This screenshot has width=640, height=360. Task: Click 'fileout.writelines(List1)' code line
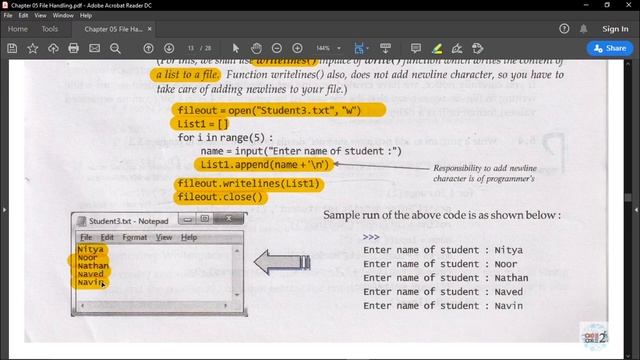click(249, 184)
